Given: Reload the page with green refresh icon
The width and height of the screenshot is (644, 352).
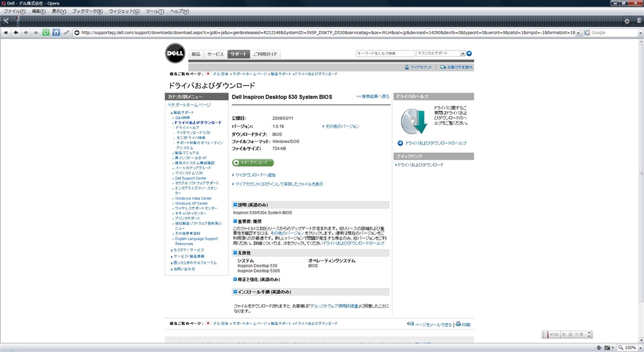Looking at the screenshot, I should click(x=46, y=33).
